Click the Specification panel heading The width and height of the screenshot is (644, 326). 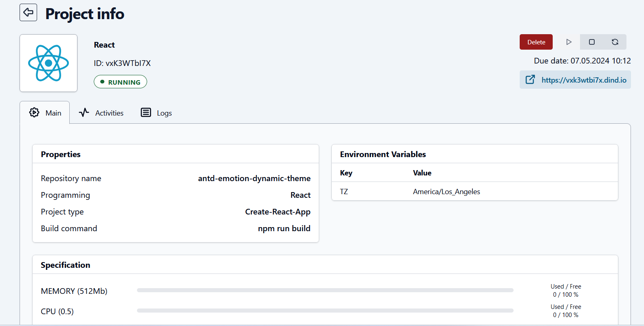(65, 265)
